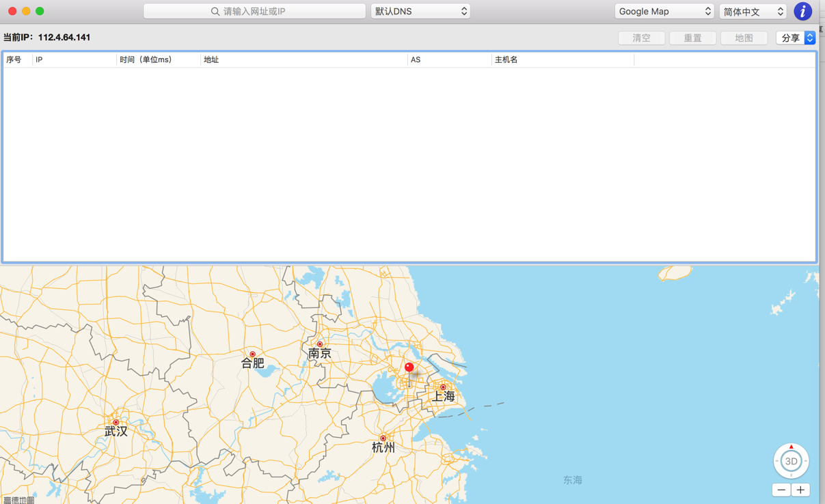The height and width of the screenshot is (504, 825).
Task: Click the 南京 city label
Action: [320, 353]
